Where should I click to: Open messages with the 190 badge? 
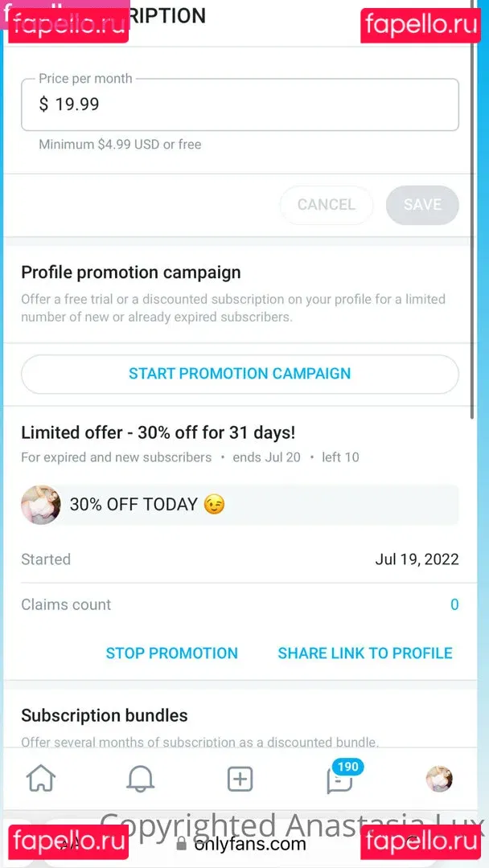tap(340, 779)
